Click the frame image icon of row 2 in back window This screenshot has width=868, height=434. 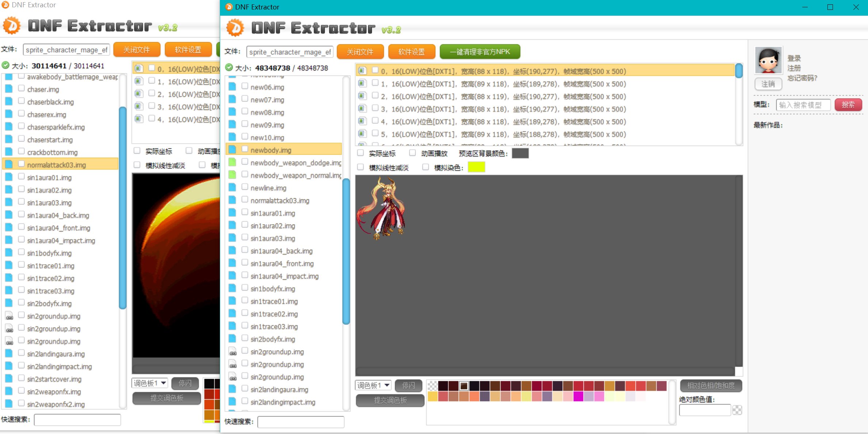pyautogui.click(x=138, y=93)
